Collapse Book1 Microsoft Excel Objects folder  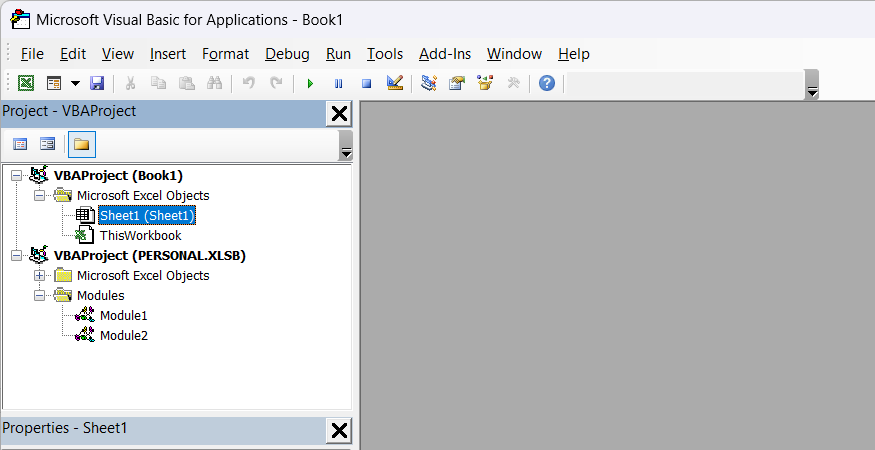(39, 196)
